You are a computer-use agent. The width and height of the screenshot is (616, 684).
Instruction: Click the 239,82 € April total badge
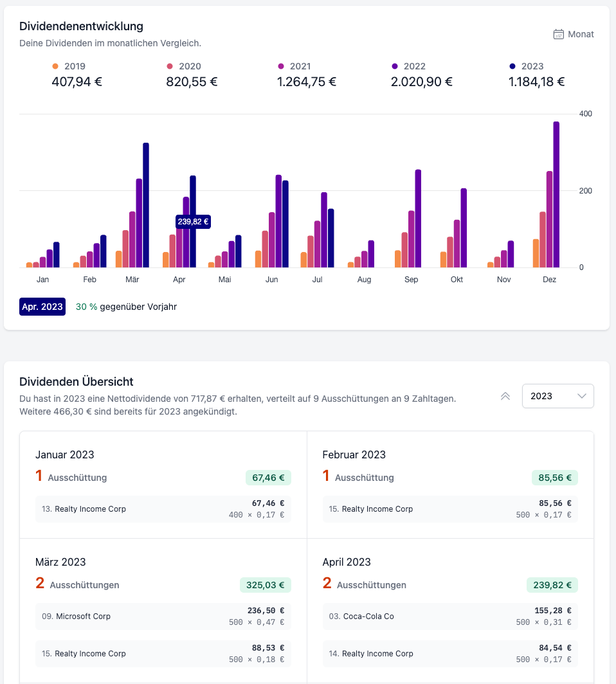[x=552, y=585]
